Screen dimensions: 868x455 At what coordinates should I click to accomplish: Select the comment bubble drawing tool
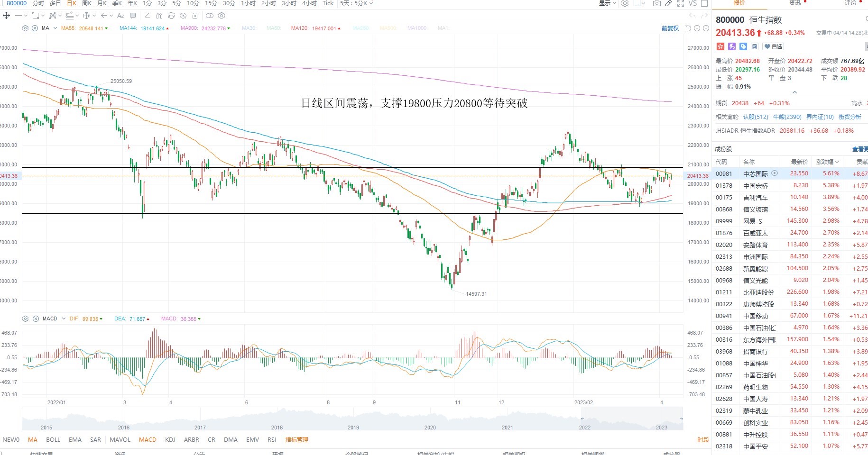click(x=133, y=16)
